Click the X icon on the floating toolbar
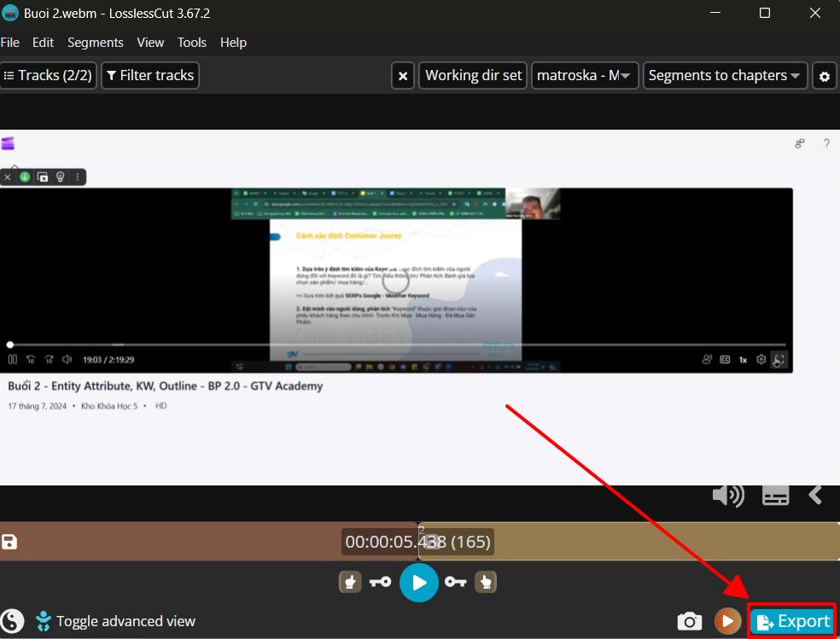840x639 pixels. tap(7, 177)
